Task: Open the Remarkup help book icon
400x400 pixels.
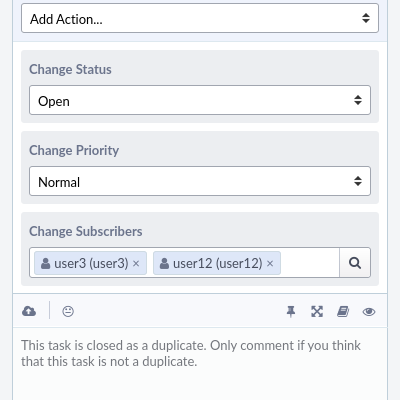Action: (343, 312)
